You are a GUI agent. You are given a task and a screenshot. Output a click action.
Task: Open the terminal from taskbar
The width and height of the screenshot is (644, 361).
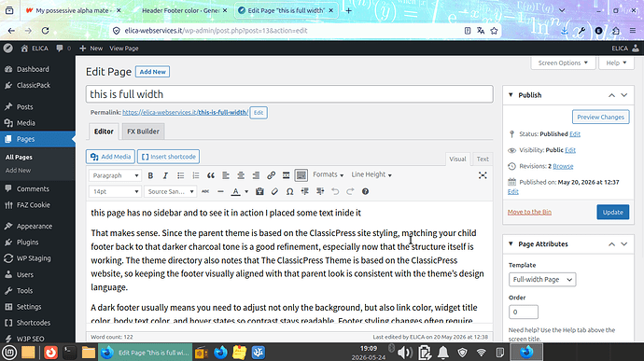[69, 353]
